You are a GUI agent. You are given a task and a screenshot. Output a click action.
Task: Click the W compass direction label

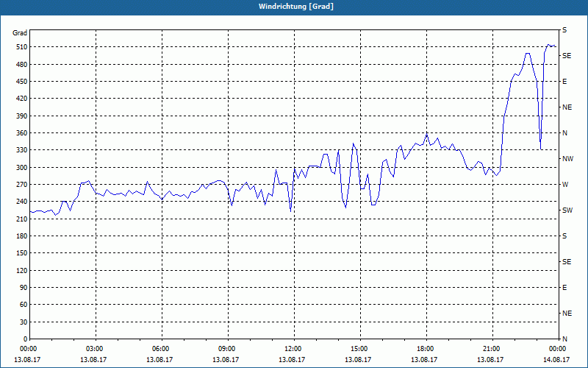(565, 185)
